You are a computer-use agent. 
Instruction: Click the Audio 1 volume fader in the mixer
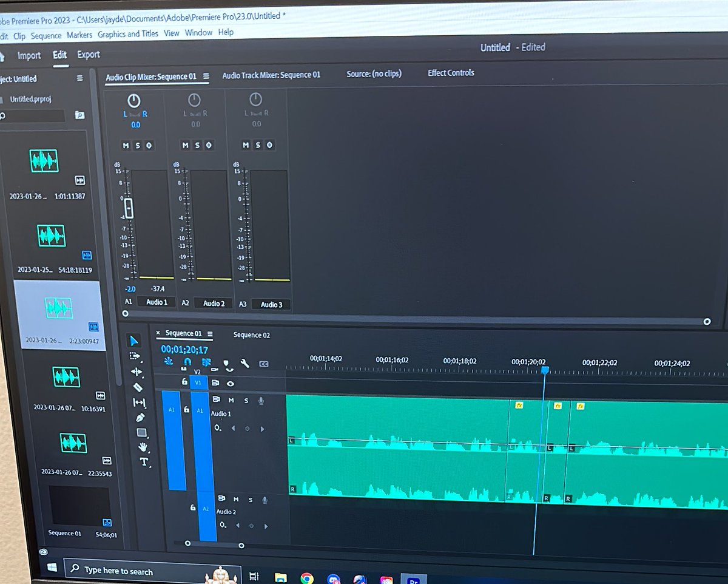coord(129,208)
